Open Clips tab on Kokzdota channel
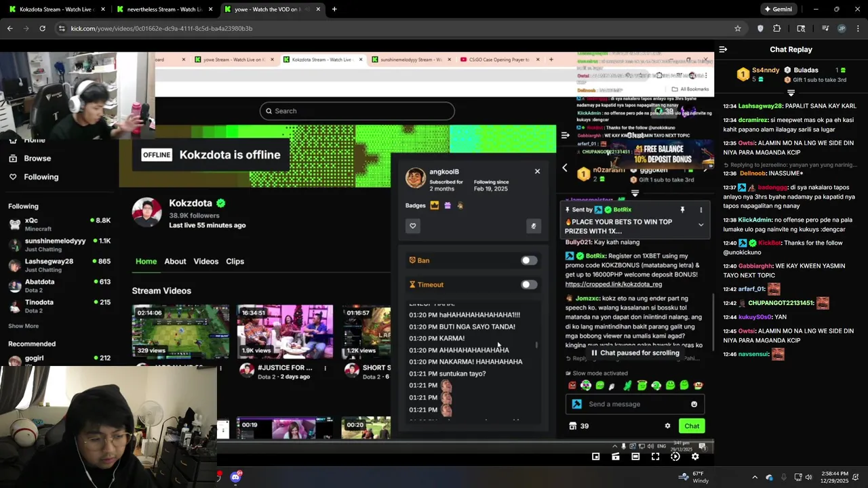This screenshot has width=868, height=488. [x=235, y=262]
